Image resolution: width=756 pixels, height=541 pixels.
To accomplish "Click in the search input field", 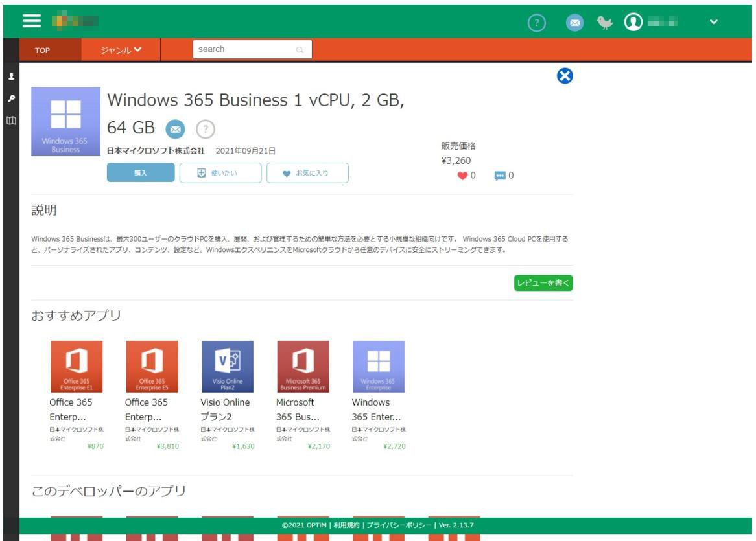I will (x=245, y=49).
